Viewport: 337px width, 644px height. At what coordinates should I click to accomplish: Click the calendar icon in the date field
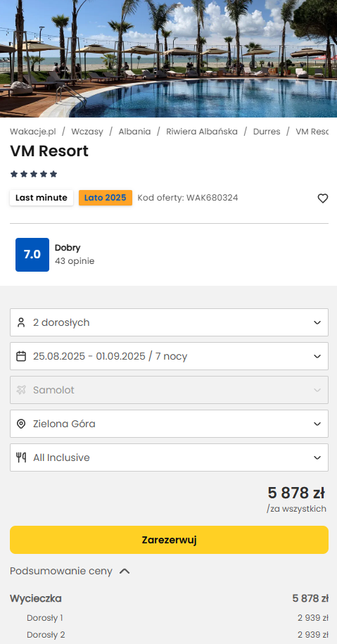pyautogui.click(x=21, y=356)
